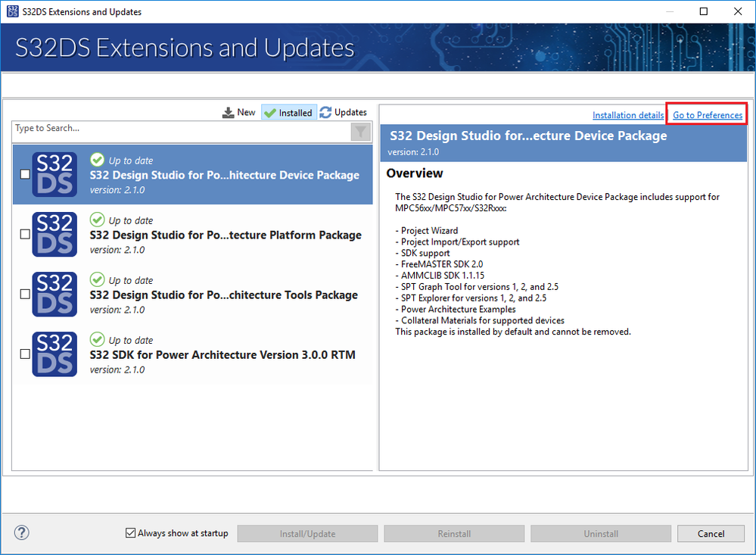The image size is (756, 555).
Task: Click the Install/Update button
Action: tap(307, 534)
